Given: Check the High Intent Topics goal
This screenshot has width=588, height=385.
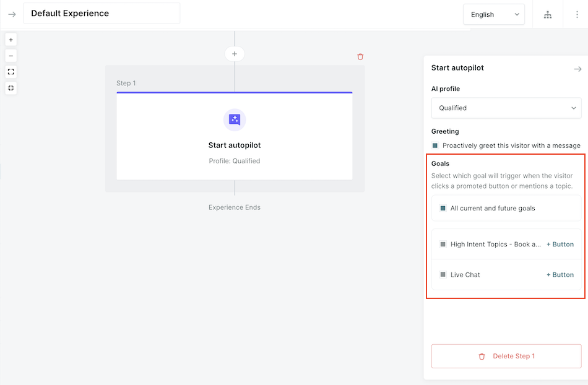Looking at the screenshot, I should click(443, 244).
